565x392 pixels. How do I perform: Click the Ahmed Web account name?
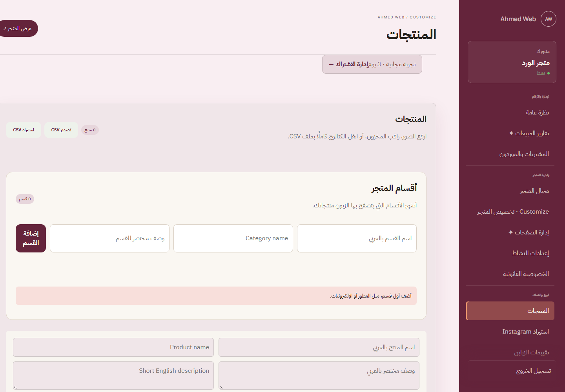(518, 19)
